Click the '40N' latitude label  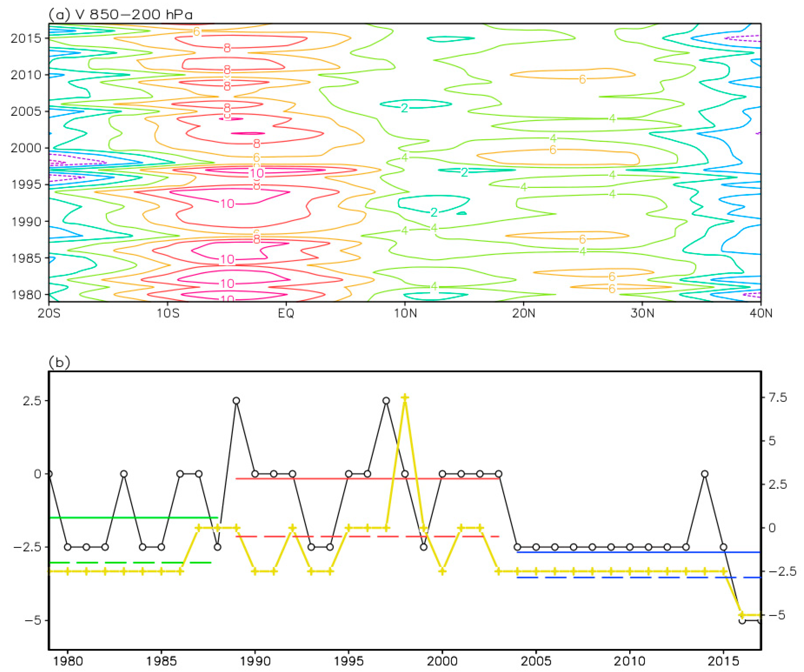coord(761,313)
